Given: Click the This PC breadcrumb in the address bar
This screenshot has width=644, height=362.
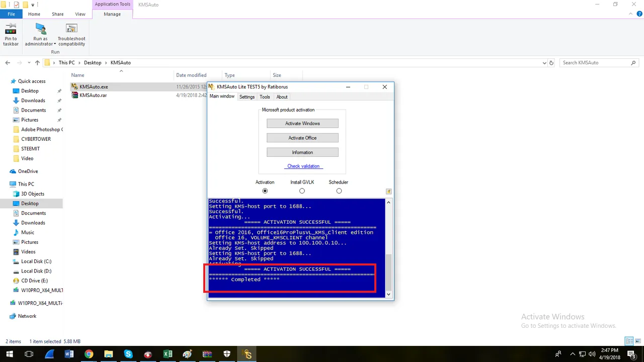Looking at the screenshot, I should 66,63.
